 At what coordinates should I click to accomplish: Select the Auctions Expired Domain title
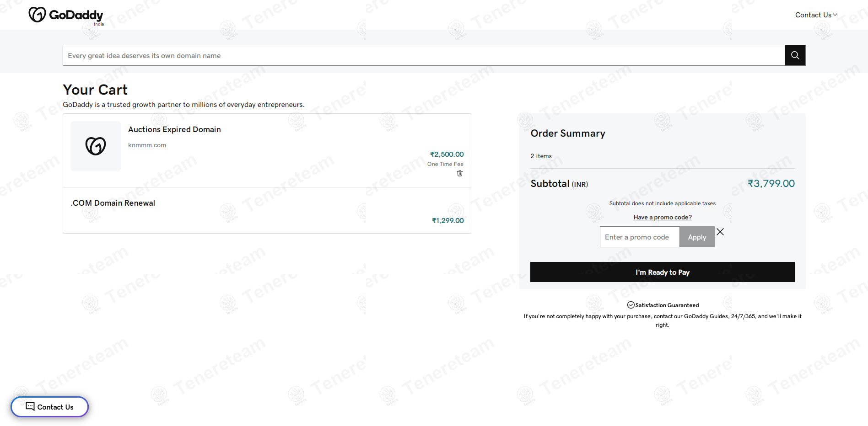[174, 129]
